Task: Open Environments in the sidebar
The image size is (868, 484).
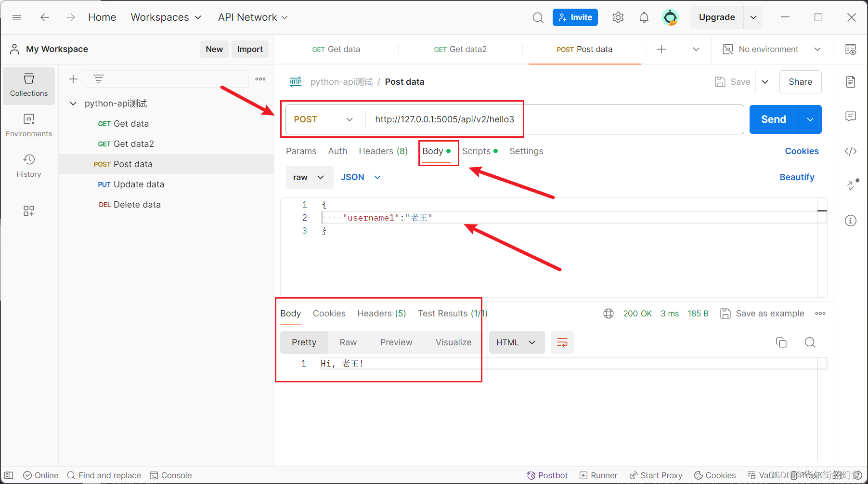Action: pos(29,126)
